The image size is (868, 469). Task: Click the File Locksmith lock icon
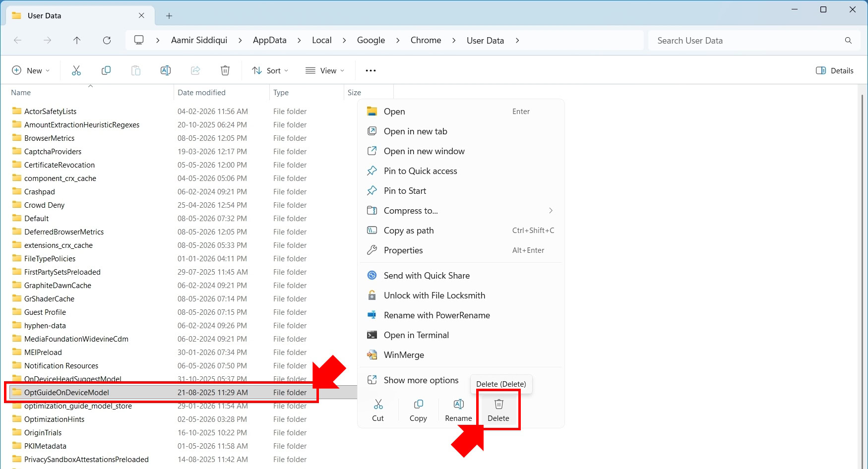[x=372, y=295]
